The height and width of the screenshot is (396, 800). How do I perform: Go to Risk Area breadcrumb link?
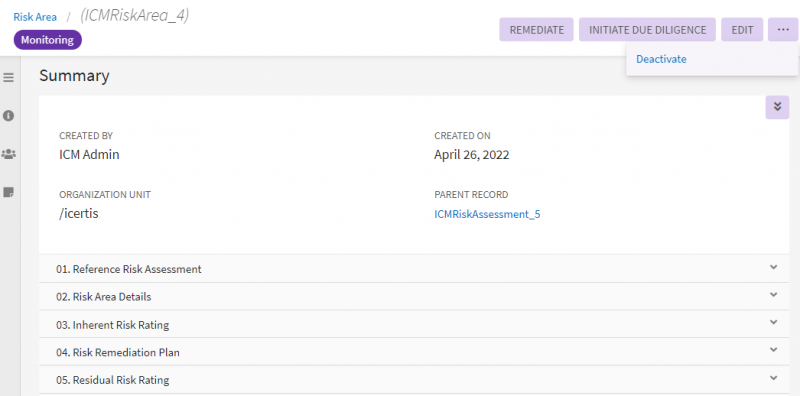point(35,17)
